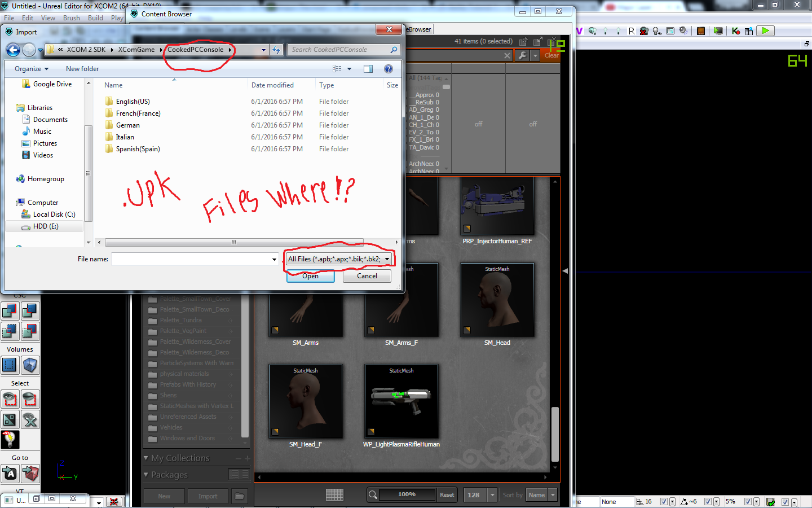Open the Organize dropdown menu
The width and height of the screenshot is (812, 508).
[32, 69]
